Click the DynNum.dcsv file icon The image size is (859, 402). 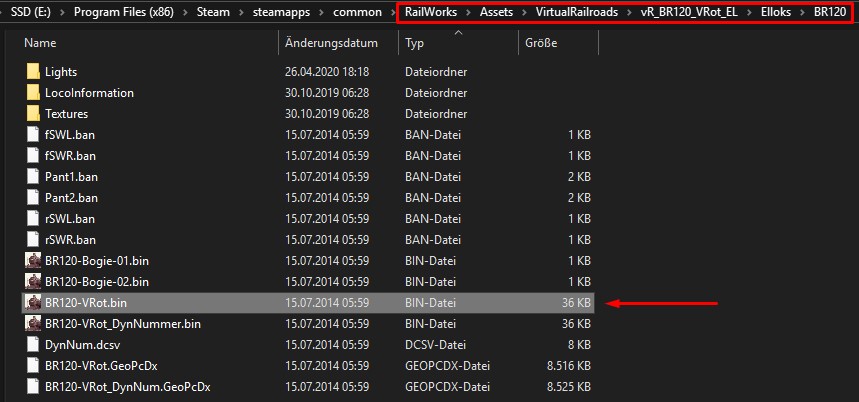point(33,345)
